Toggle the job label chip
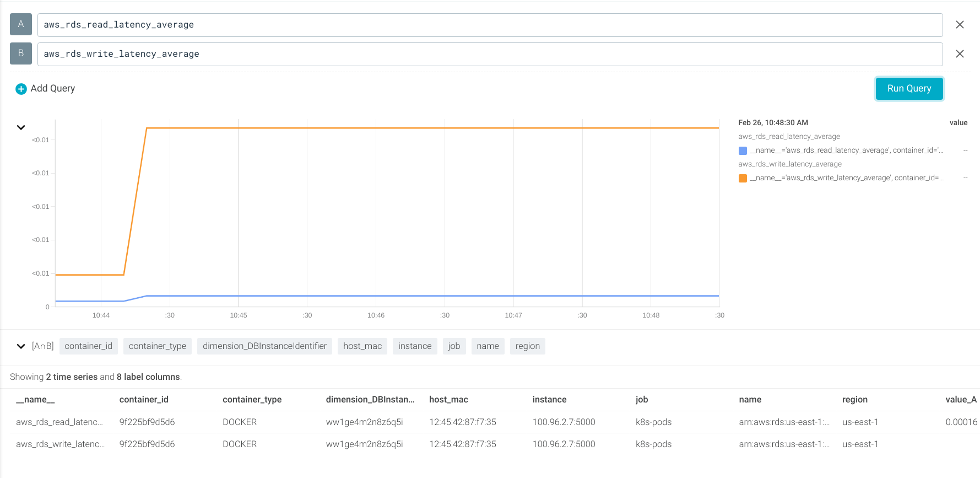The image size is (980, 478). [x=454, y=346]
